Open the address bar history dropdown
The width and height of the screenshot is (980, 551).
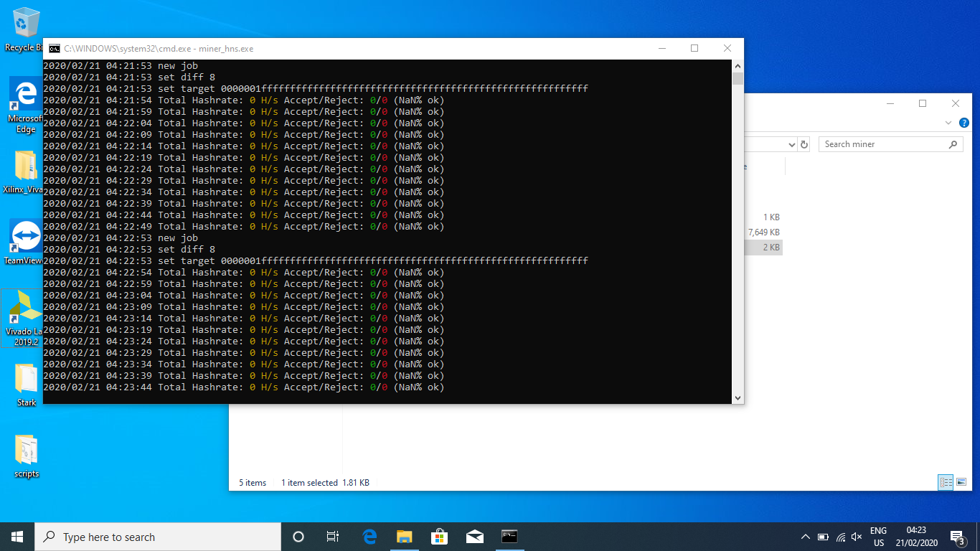[x=792, y=144]
